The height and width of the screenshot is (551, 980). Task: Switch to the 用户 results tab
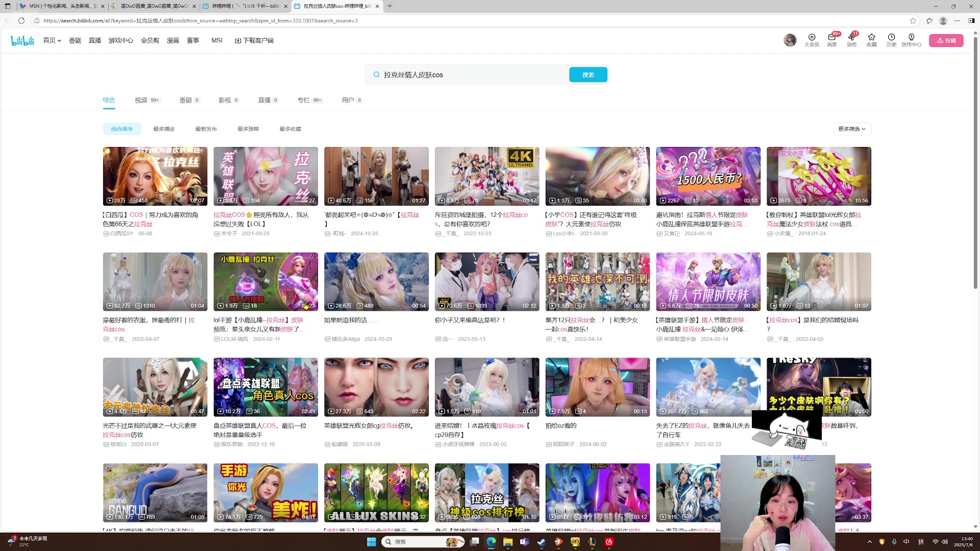[352, 100]
